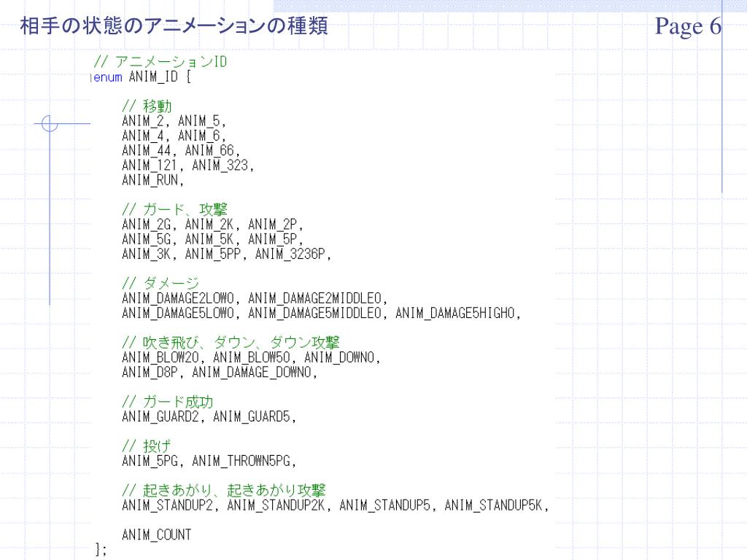Click the '// 吹き飛び、ダウン、ダウン攻撃' comment

(x=231, y=342)
